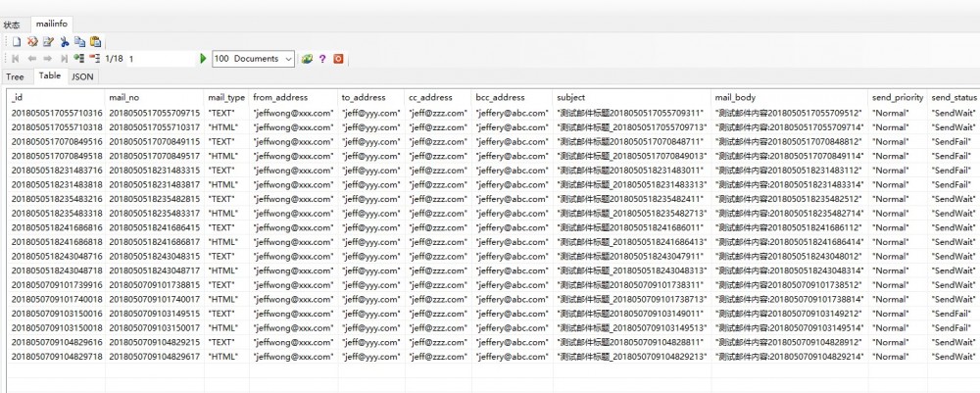Click the red stop icon
Screen dimensions: 980x393
coord(338,59)
